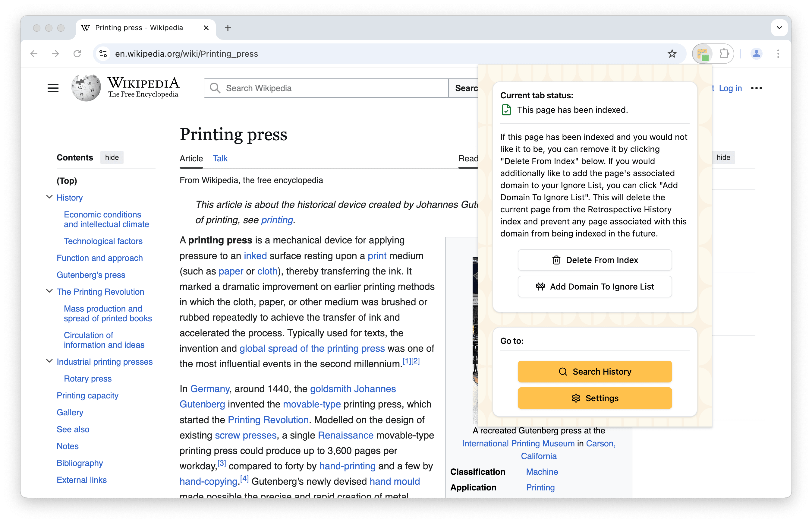Open the Chrome extensions puzzle icon
This screenshot has width=812, height=523.
point(724,54)
